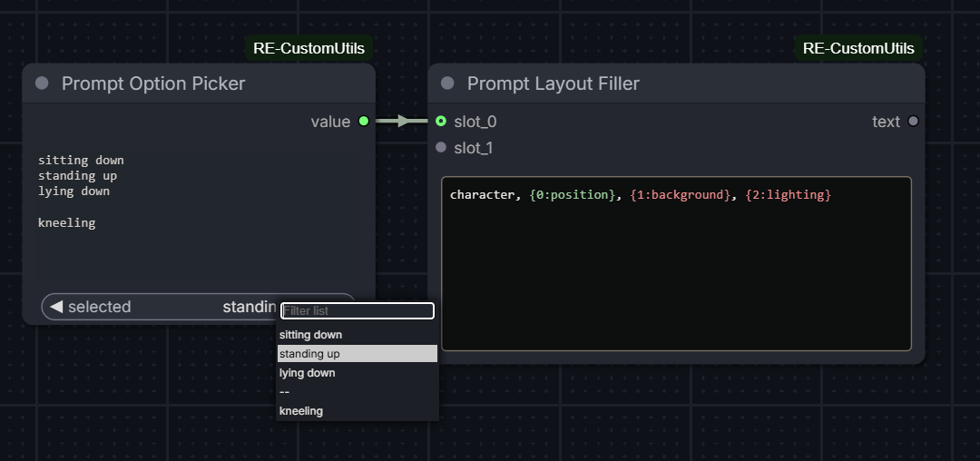Click the Prompt Layout Filler title

tap(554, 83)
